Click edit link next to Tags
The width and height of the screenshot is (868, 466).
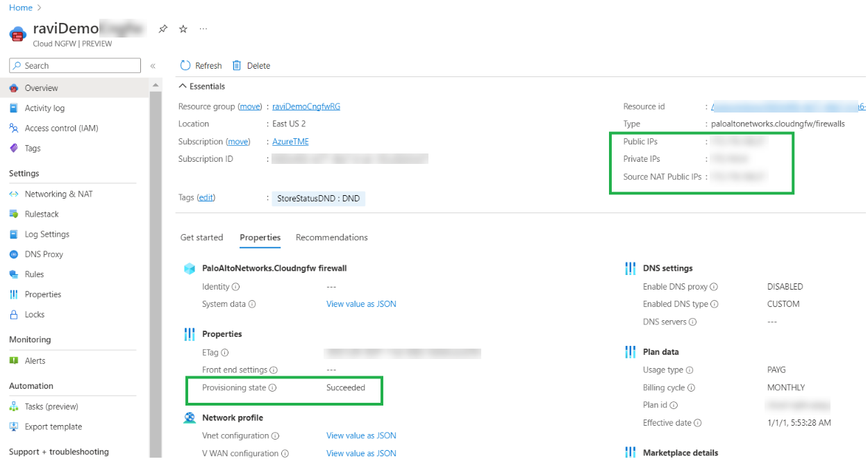pos(206,198)
